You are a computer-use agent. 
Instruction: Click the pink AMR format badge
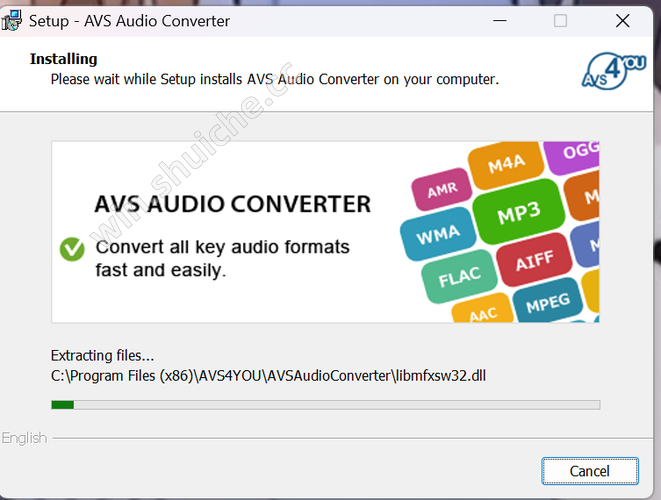click(442, 190)
